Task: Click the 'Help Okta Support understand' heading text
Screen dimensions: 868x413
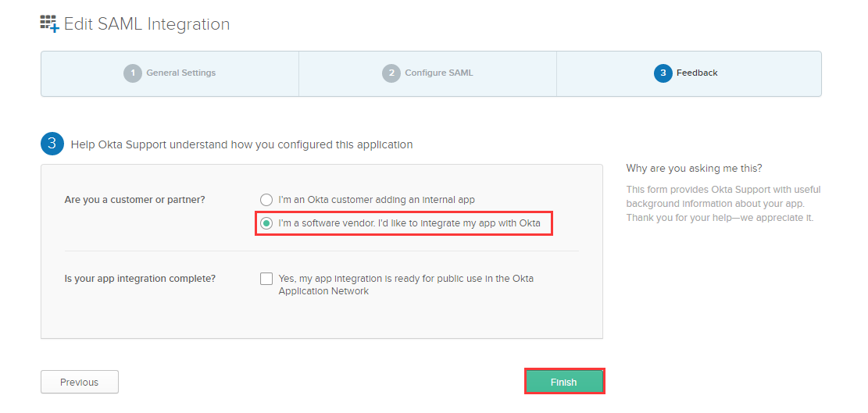Action: pos(241,144)
